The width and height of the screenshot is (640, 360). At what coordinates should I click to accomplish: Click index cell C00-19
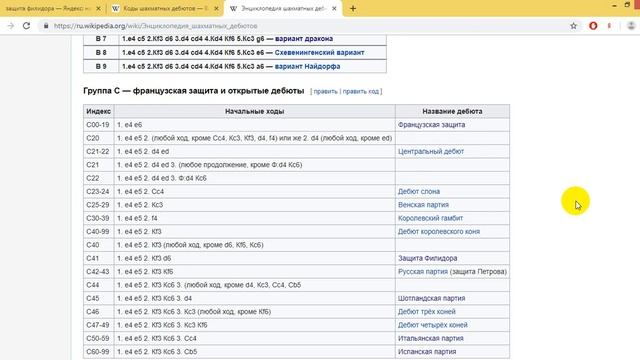(98, 125)
